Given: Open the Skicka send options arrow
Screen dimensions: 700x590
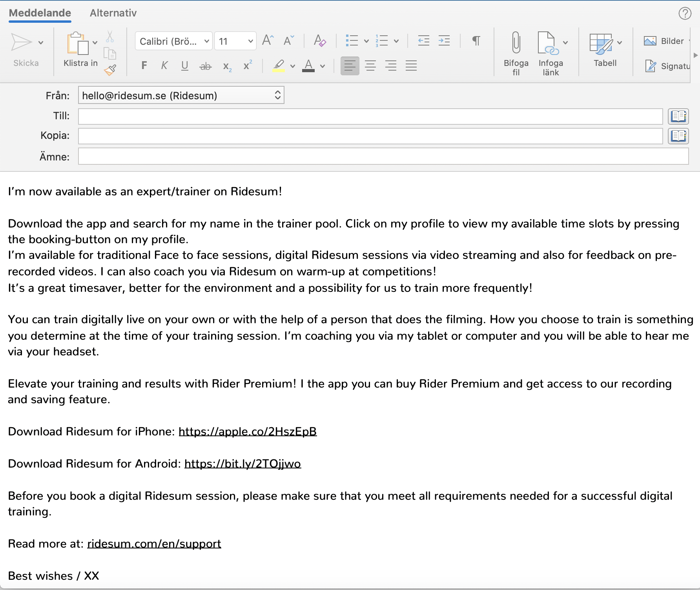Looking at the screenshot, I should 41,42.
